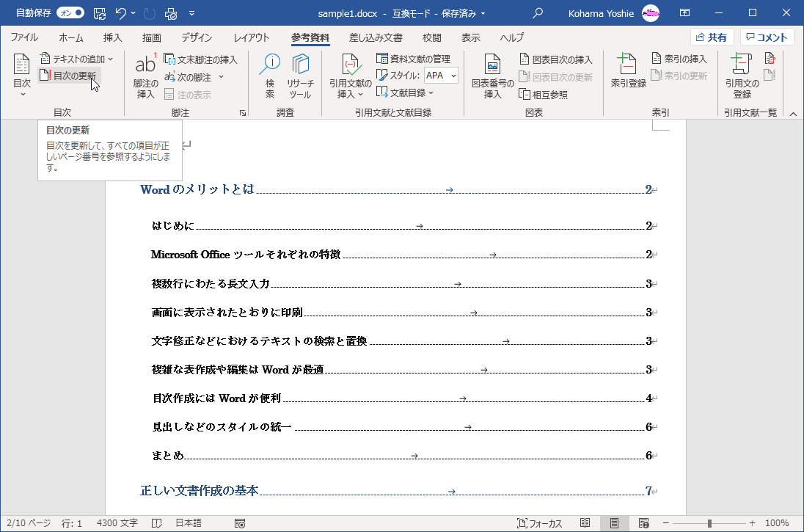This screenshot has width=804, height=532.
Task: Click the search magnifier in title bar
Action: 538,13
